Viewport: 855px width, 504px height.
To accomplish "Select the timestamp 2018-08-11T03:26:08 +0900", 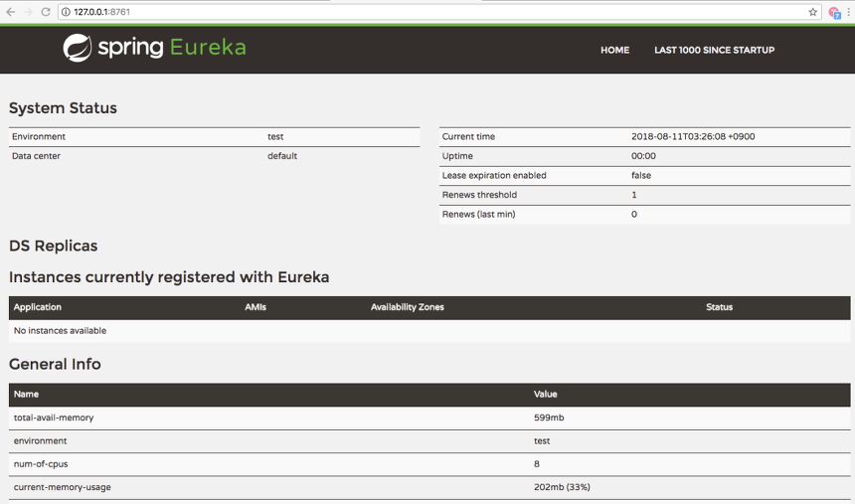I will tap(693, 137).
